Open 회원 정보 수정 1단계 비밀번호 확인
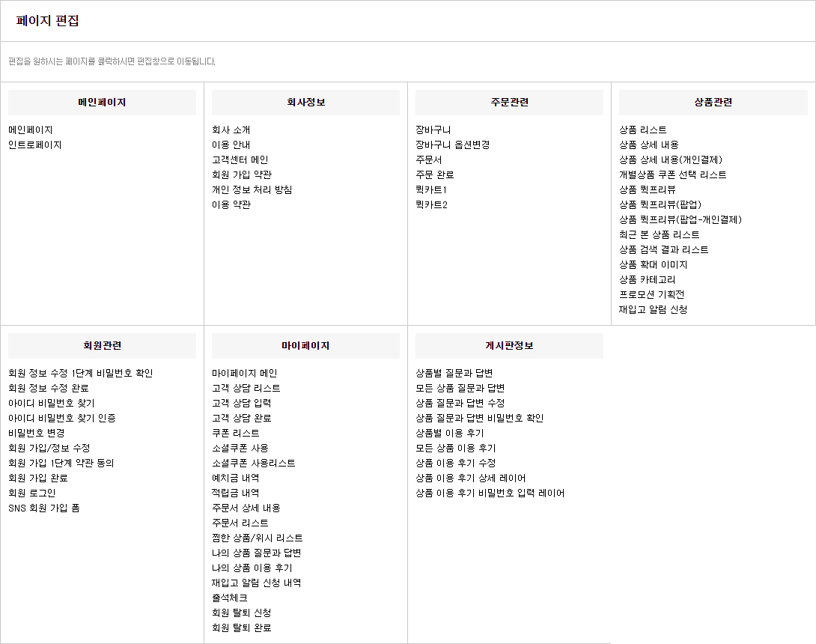The image size is (816, 644). (x=81, y=373)
